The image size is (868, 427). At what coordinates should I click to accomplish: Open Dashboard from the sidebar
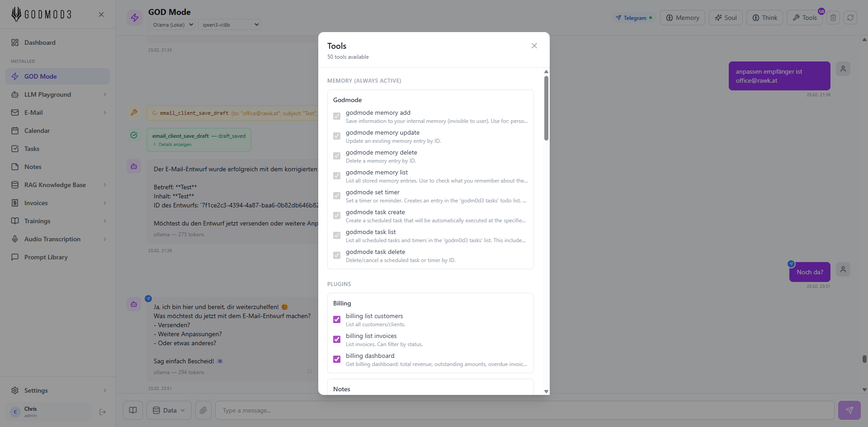coord(40,42)
